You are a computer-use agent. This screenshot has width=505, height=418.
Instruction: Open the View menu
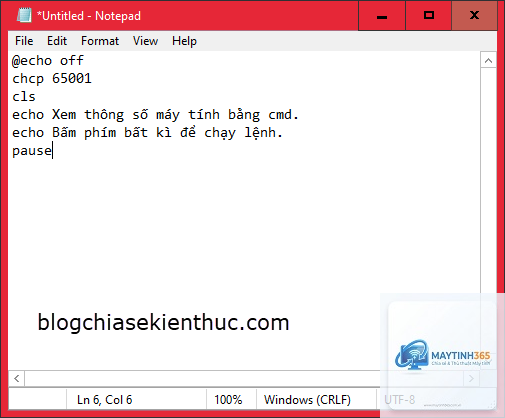145,41
